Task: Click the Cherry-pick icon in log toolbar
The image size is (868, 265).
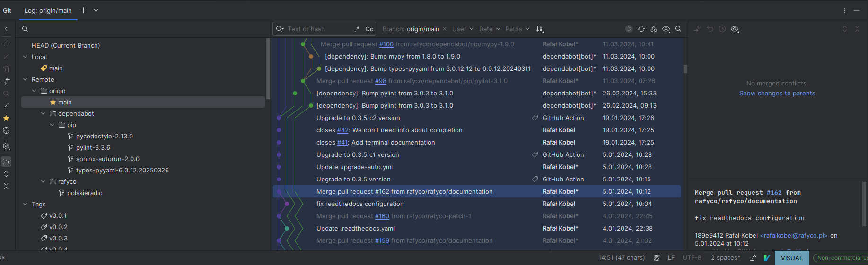Action: 653,29
